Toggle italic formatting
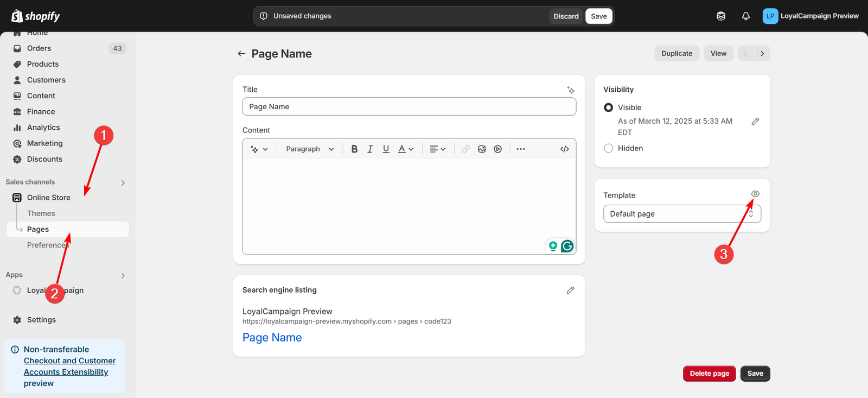This screenshot has height=398, width=868. (x=370, y=149)
